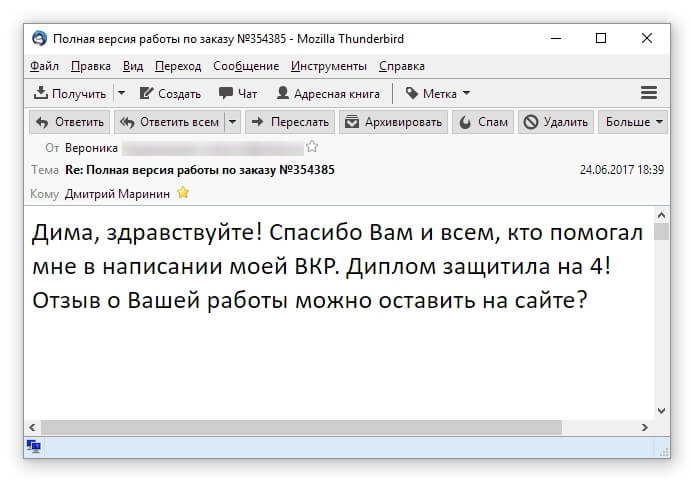Viewport: 692px width, 480px height.
Task: Click the vertical scrollbar thumb
Action: click(661, 232)
